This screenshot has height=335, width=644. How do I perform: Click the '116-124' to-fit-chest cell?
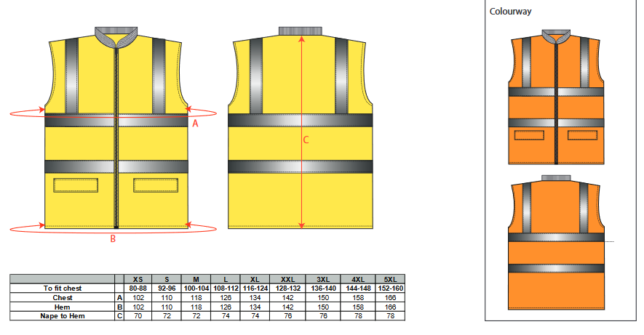tap(255, 288)
